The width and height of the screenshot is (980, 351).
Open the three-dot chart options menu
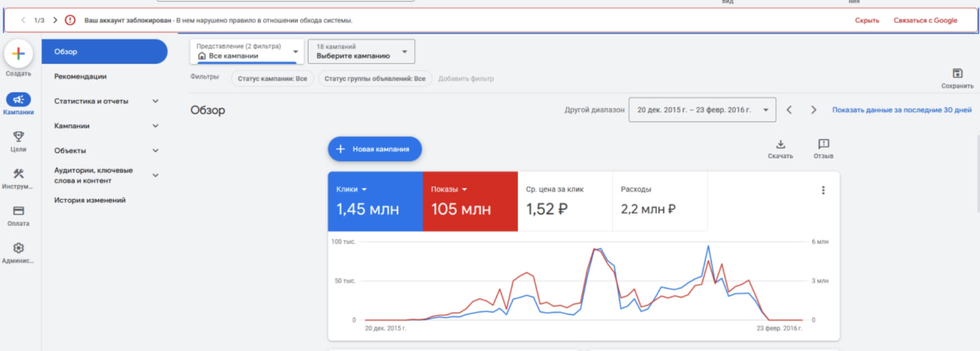[x=823, y=190]
